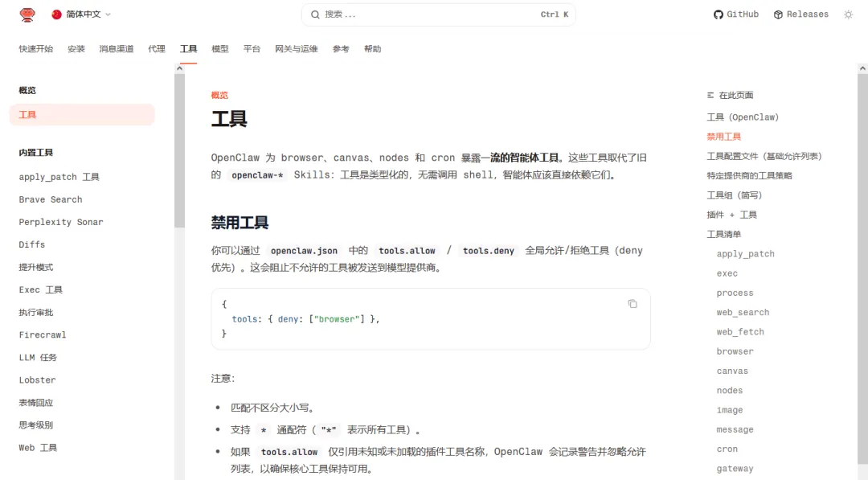Click sidebar scrollbar up arrow
Image resolution: width=868 pixels, height=480 pixels.
pos(179,68)
